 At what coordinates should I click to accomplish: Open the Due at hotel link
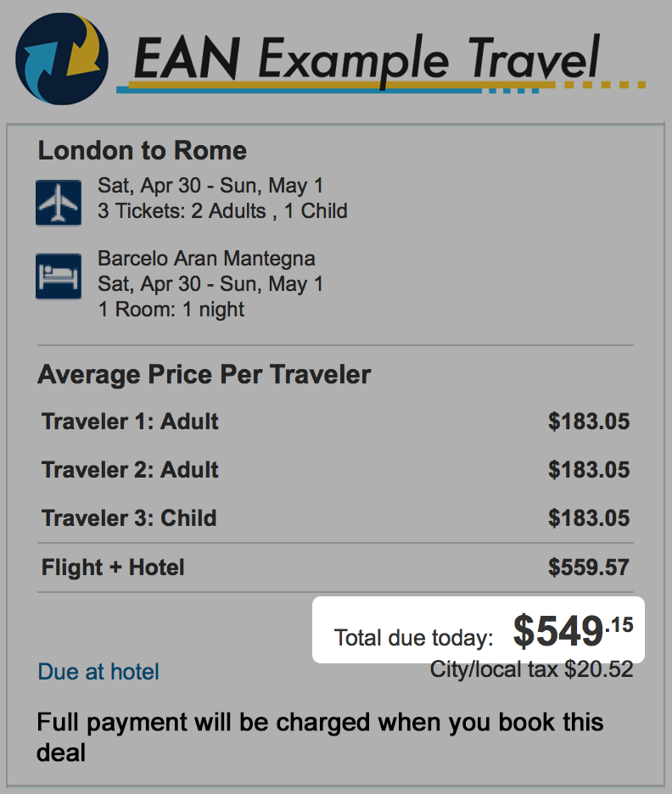pos(98,672)
